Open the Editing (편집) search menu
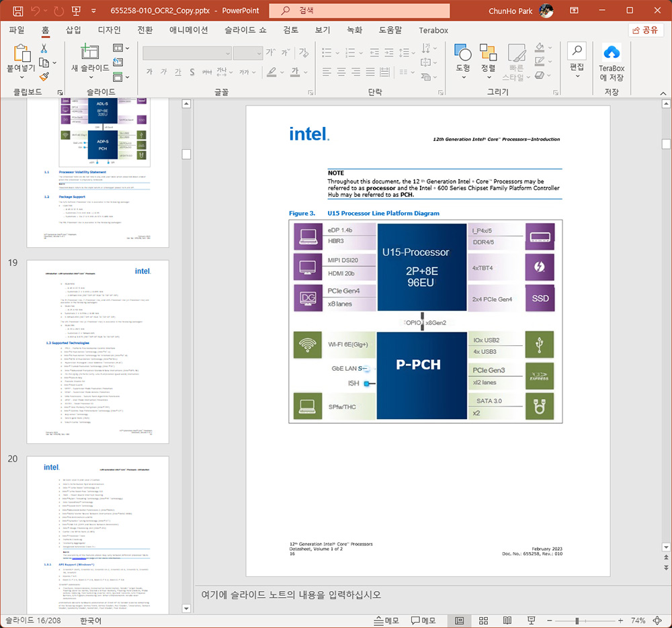The image size is (672, 628). (577, 60)
